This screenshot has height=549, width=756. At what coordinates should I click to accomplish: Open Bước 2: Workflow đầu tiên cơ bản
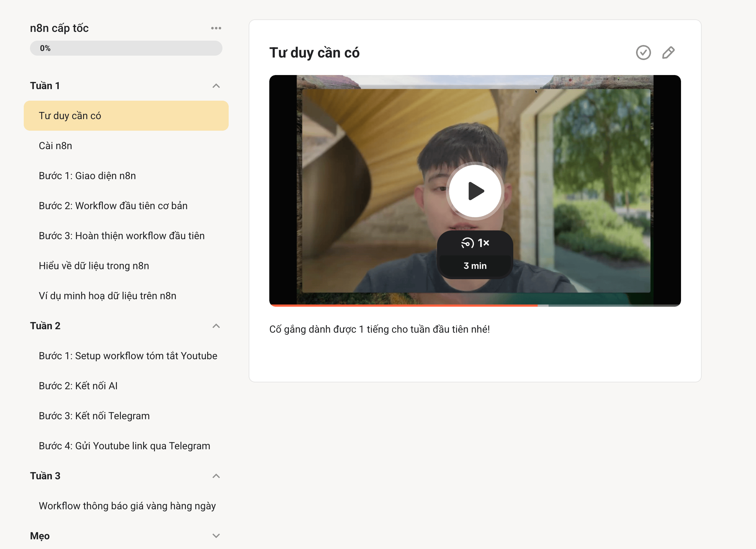coord(113,206)
